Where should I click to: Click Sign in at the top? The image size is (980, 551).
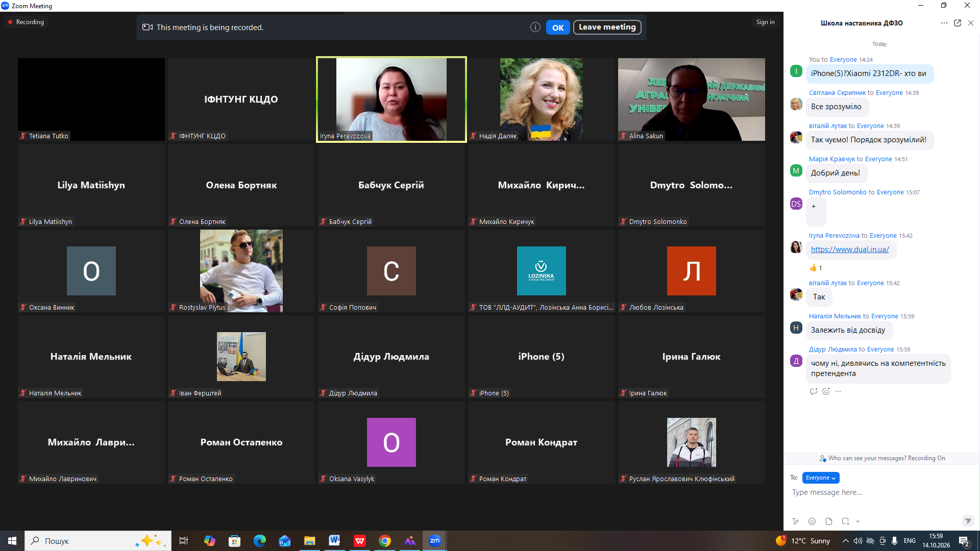[765, 22]
